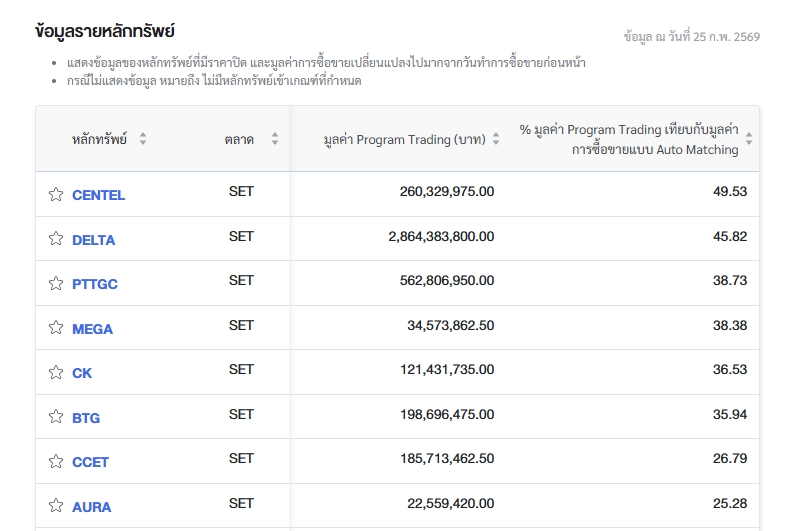Star CENTEL as a favorite stock

click(56, 195)
